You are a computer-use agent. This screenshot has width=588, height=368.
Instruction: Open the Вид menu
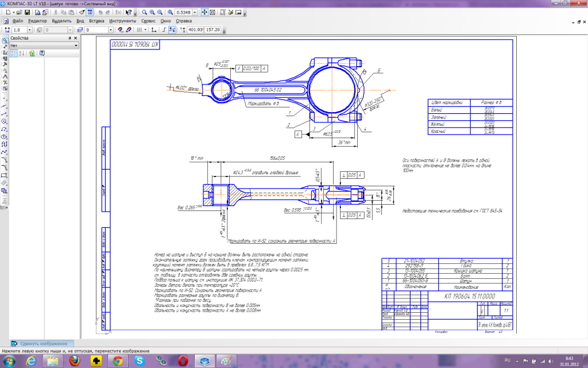[x=80, y=21]
